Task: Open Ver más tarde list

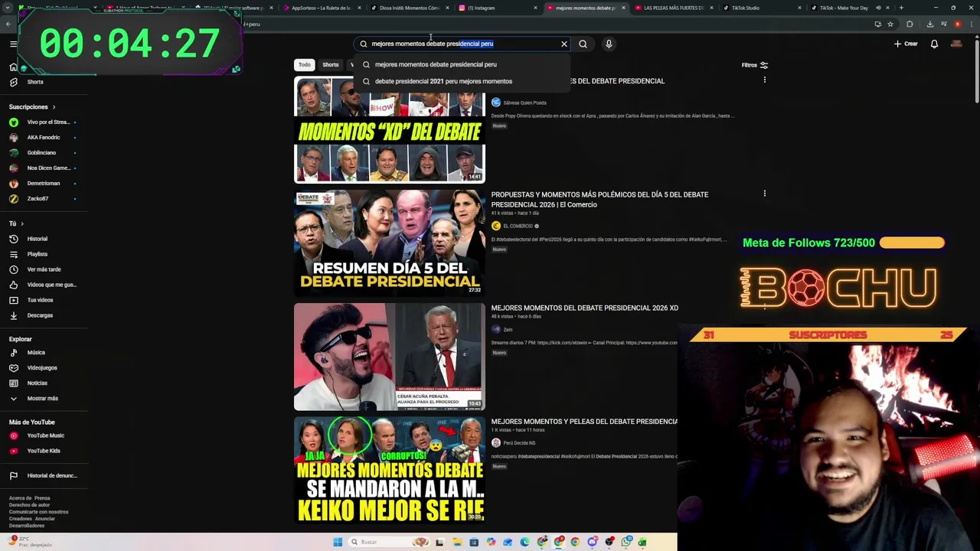Action: point(42,269)
